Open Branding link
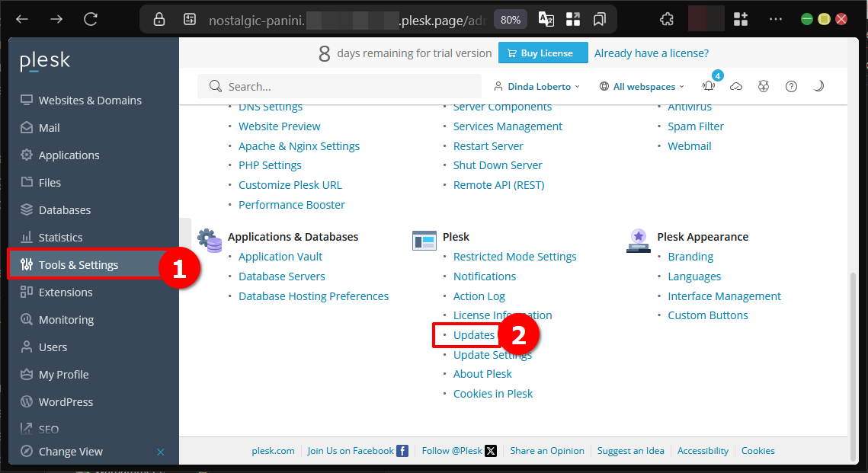Image resolution: width=868 pixels, height=473 pixels. click(690, 257)
